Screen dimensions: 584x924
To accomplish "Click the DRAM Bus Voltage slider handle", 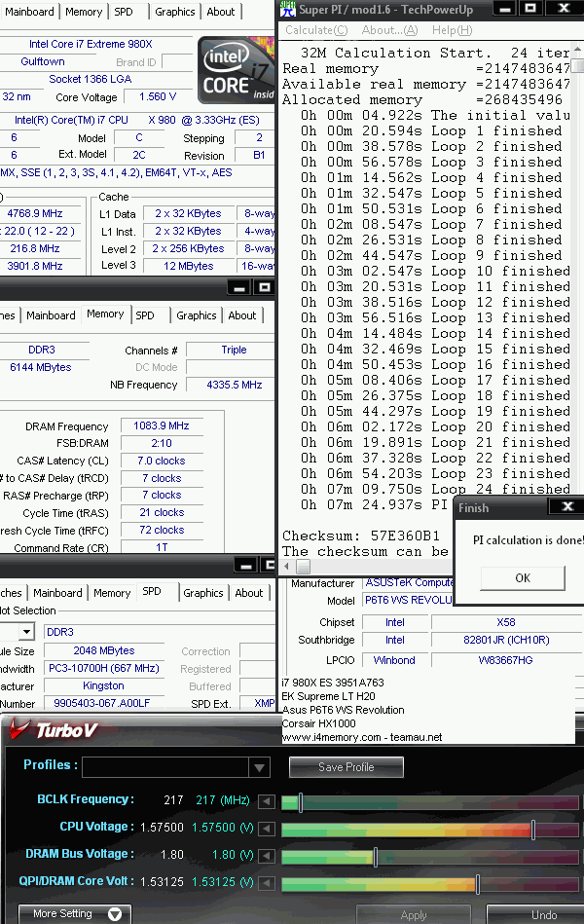I will [376, 856].
